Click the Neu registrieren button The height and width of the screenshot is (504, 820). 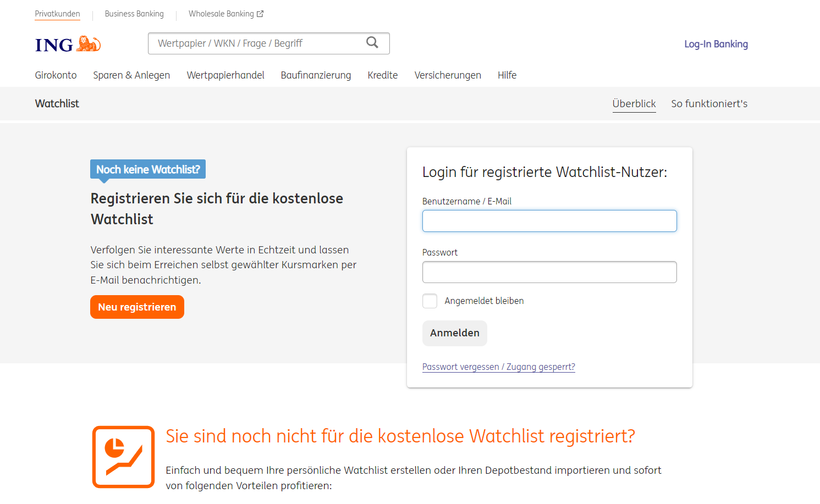point(137,307)
